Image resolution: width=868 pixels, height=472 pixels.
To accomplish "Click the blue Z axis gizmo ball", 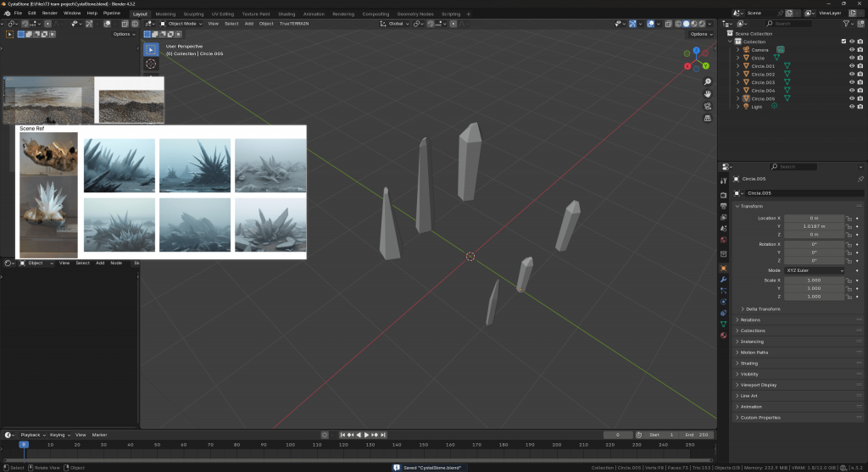I will tap(696, 51).
